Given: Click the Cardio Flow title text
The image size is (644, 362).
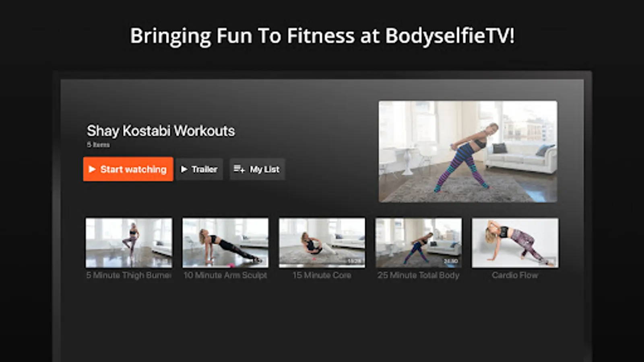Looking at the screenshot, I should [515, 276].
